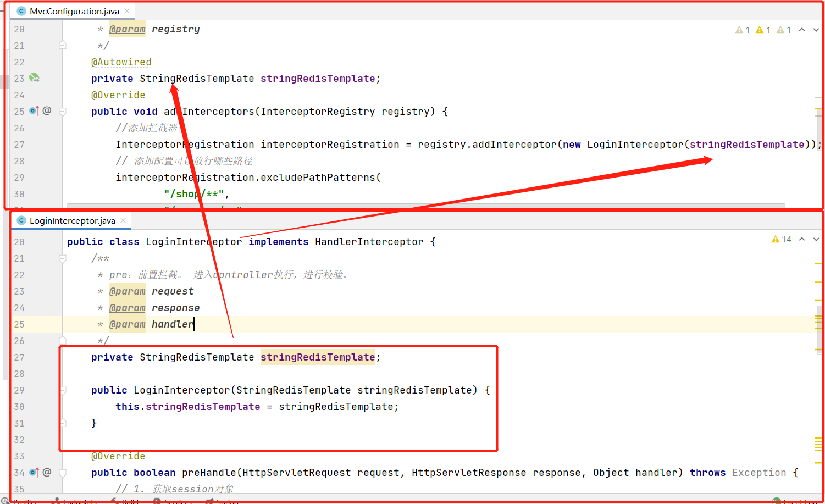Go to previous highlighted problem in MvcConfiguration editor
The width and height of the screenshot is (825, 504).
click(802, 30)
